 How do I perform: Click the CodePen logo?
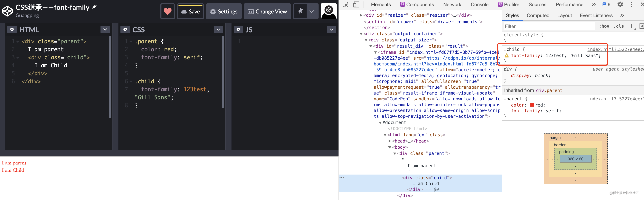tap(7, 11)
